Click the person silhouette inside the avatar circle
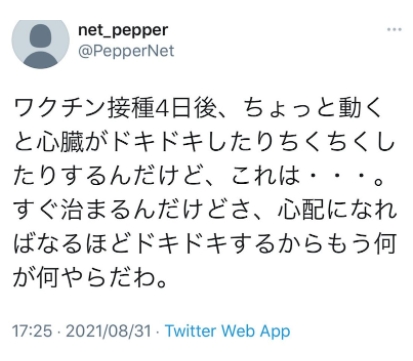This screenshot has height=361, width=413. pyautogui.click(x=40, y=47)
